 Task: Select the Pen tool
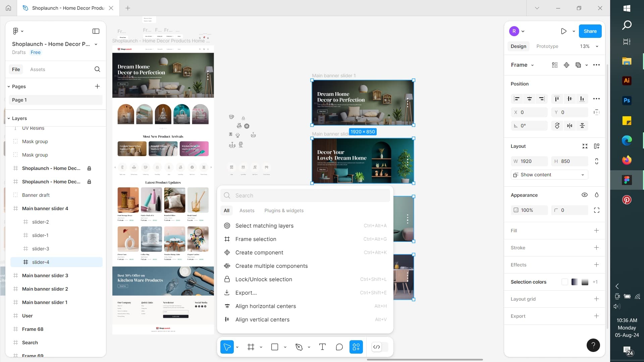pyautogui.click(x=299, y=347)
